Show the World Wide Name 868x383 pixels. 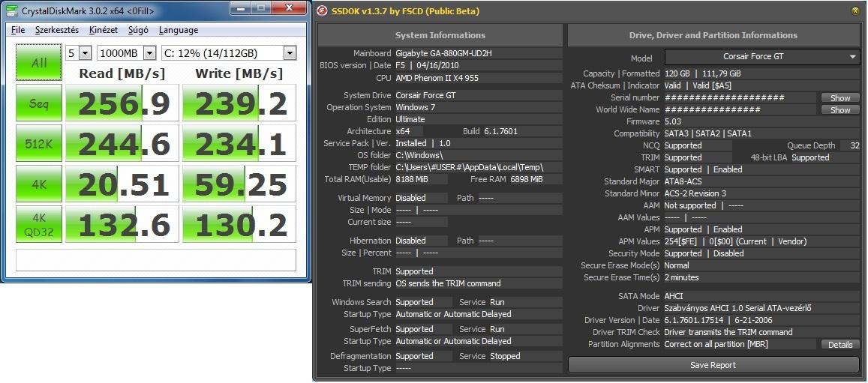point(839,110)
